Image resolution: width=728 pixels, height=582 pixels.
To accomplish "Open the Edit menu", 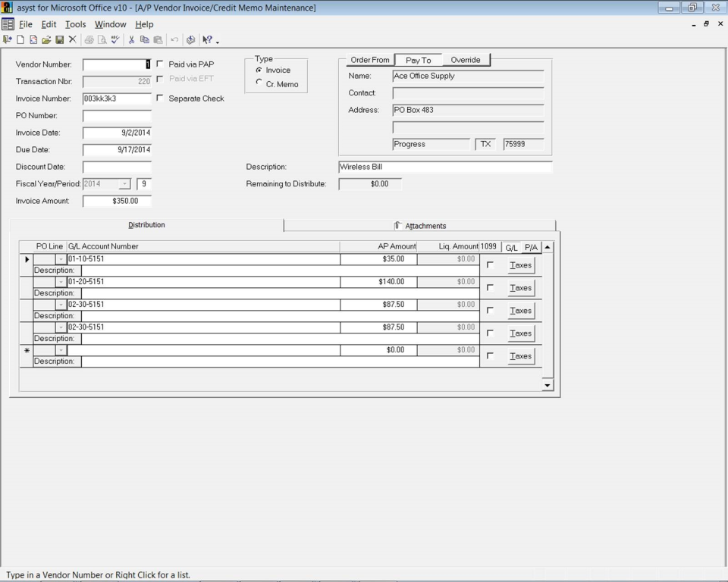I will pyautogui.click(x=49, y=24).
